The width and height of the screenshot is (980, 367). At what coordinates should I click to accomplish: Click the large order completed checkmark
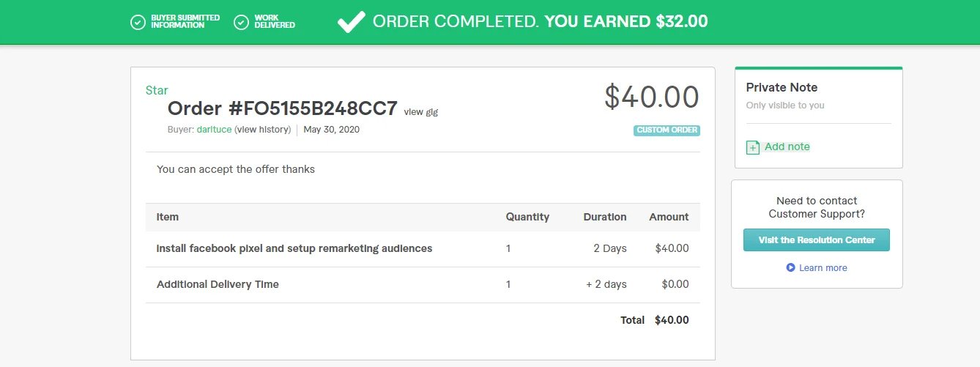tap(351, 21)
